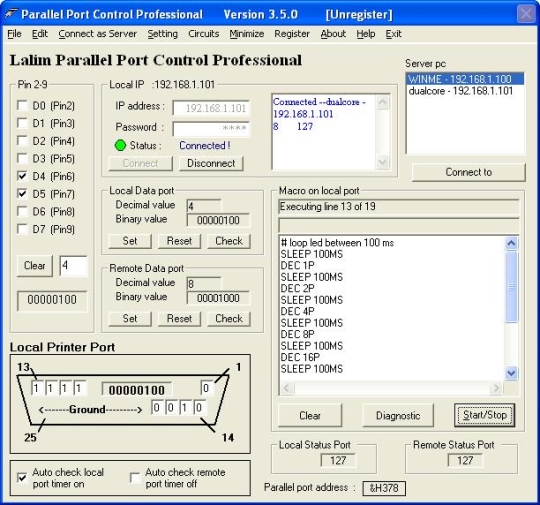The image size is (540, 505).
Task: Click Minimize in the menu bar
Action: click(x=247, y=34)
